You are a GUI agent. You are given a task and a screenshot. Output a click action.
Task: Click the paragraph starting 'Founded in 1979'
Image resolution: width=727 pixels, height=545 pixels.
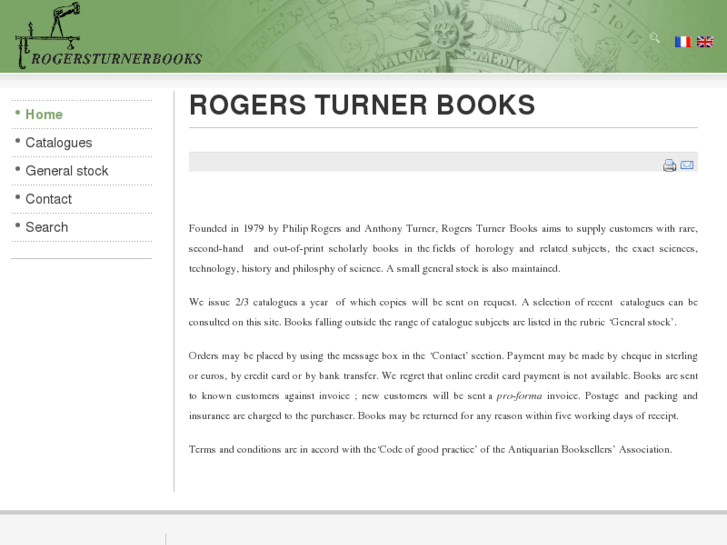(443, 249)
